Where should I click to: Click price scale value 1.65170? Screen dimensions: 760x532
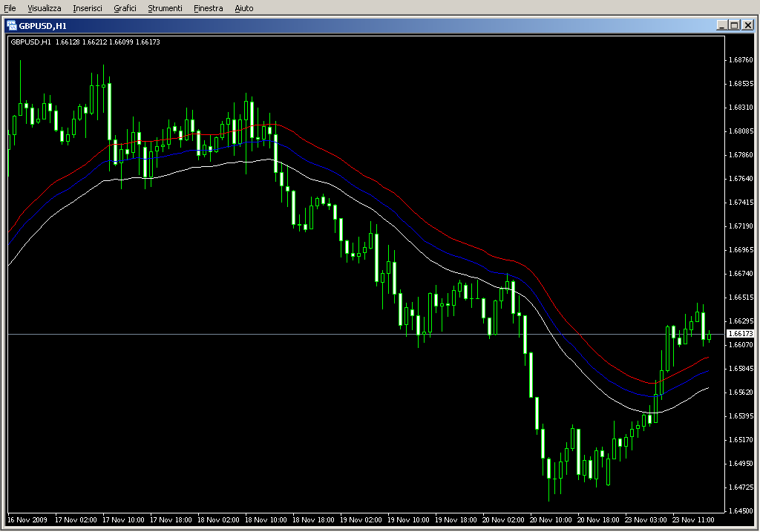click(741, 440)
